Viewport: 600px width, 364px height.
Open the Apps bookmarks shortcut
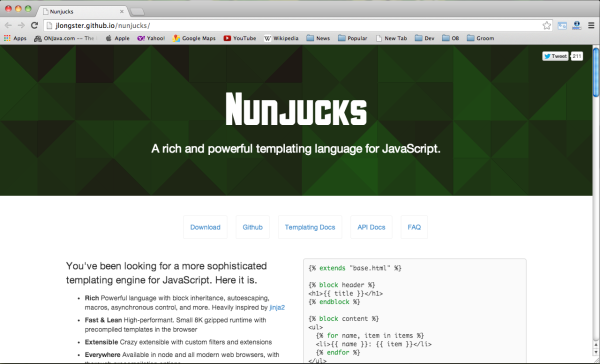tap(15, 38)
